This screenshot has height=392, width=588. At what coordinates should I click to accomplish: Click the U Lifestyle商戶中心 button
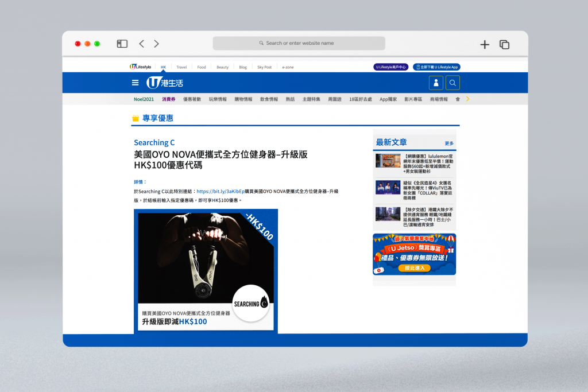coord(390,67)
